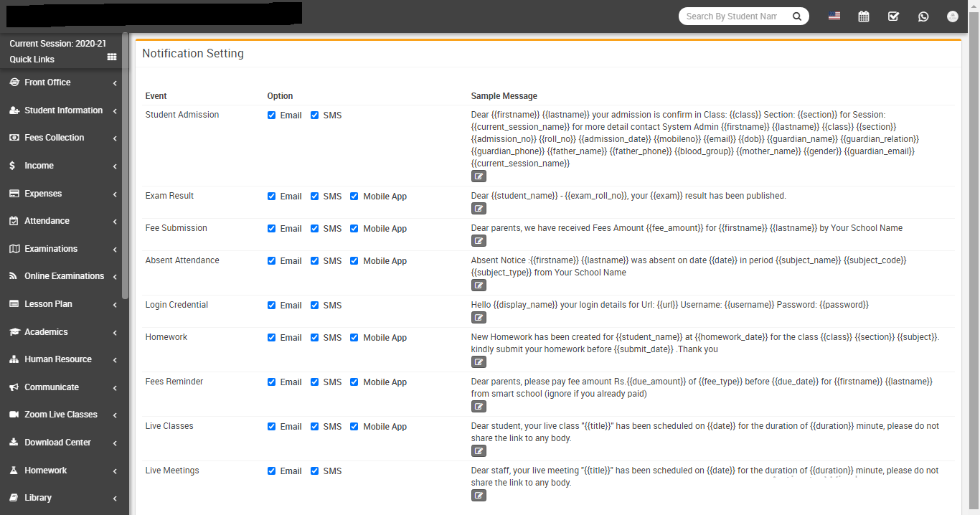Toggle Mobile App checkbox for Homework
The height and width of the screenshot is (515, 980).
(354, 338)
